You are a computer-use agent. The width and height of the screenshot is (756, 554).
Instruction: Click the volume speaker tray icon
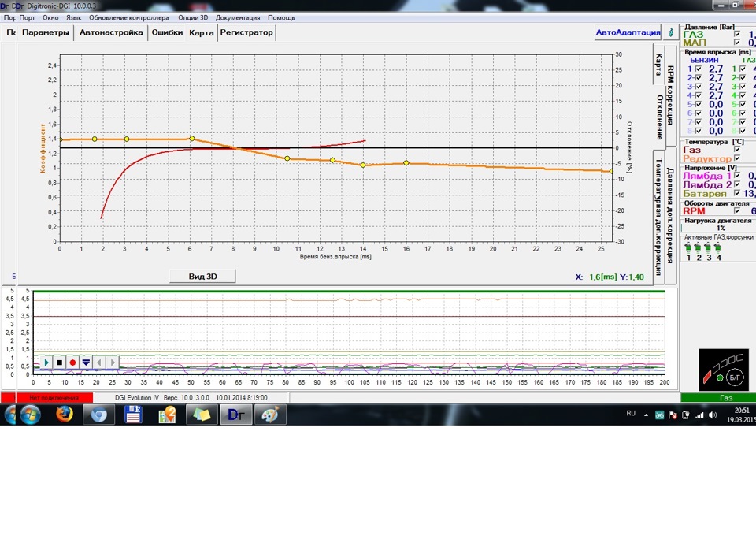(x=713, y=415)
